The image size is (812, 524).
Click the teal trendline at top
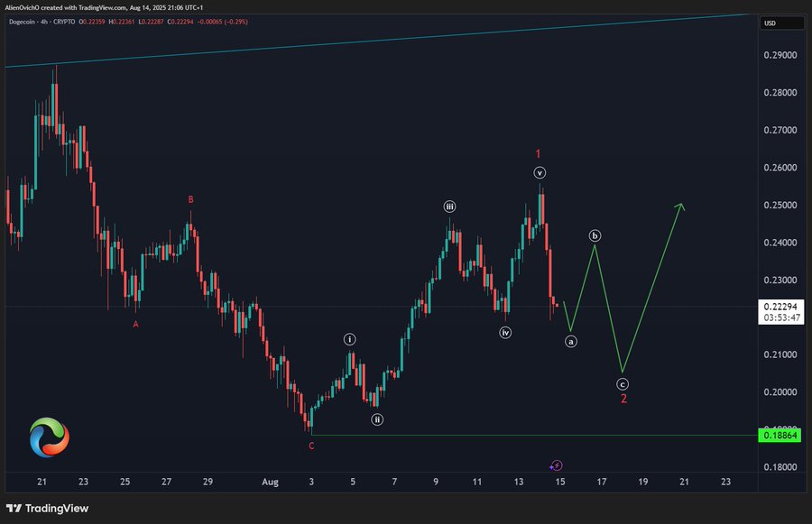pyautogui.click(x=378, y=41)
